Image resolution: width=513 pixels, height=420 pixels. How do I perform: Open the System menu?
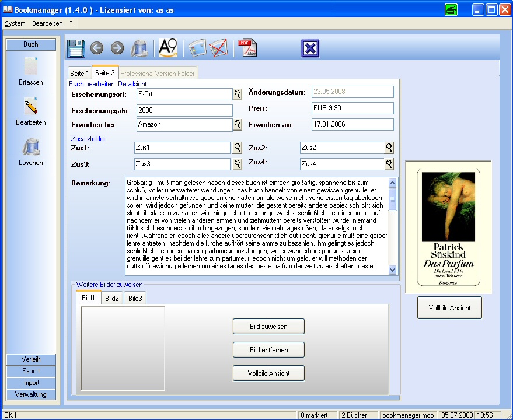click(x=15, y=23)
